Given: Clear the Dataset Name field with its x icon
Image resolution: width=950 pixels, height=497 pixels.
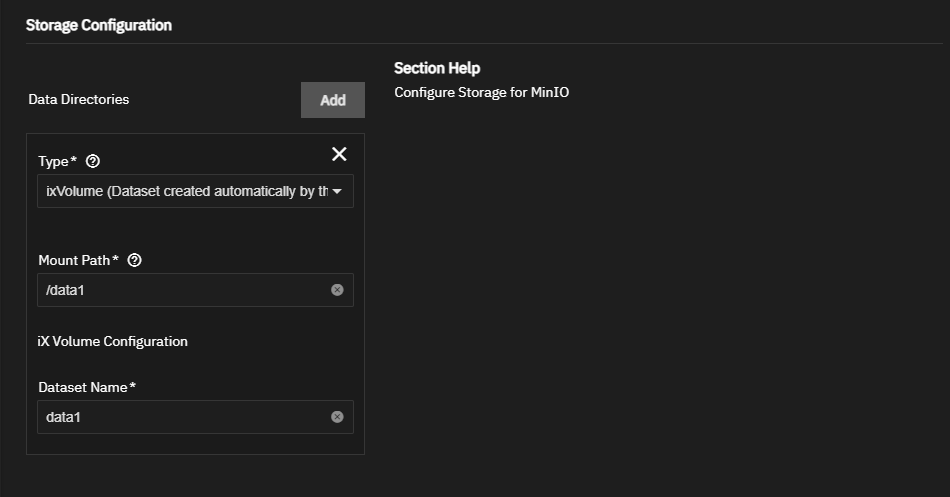Looking at the screenshot, I should point(337,417).
